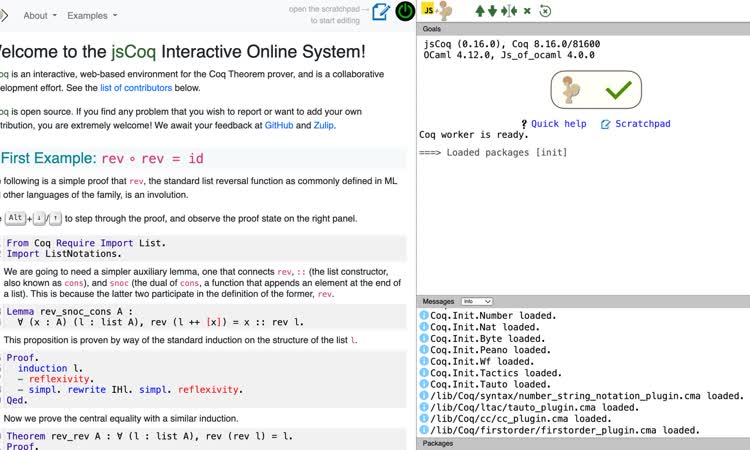The height and width of the screenshot is (450, 750).
Task: Open the About dropdown menu
Action: point(40,15)
